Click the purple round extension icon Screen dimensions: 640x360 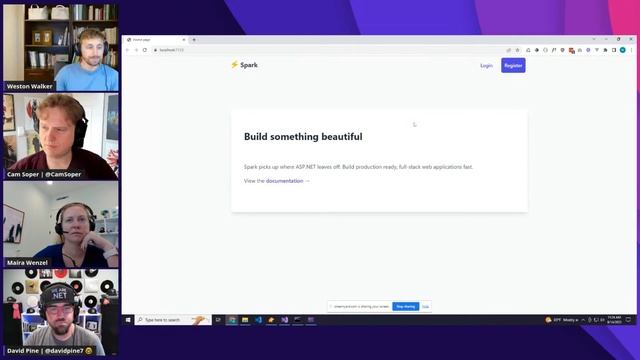(x=588, y=50)
